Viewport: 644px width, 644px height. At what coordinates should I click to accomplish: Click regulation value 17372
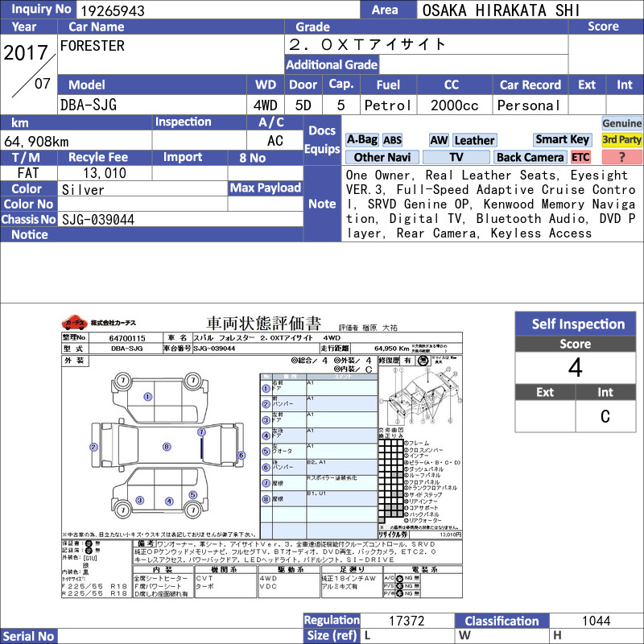pos(407,621)
